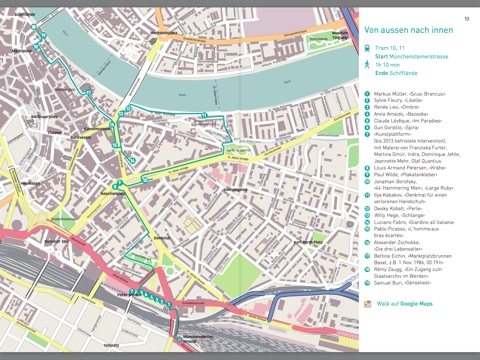Select map marker 13 by the bridge
Viewport: 480px width, 360px height.
[121, 114]
